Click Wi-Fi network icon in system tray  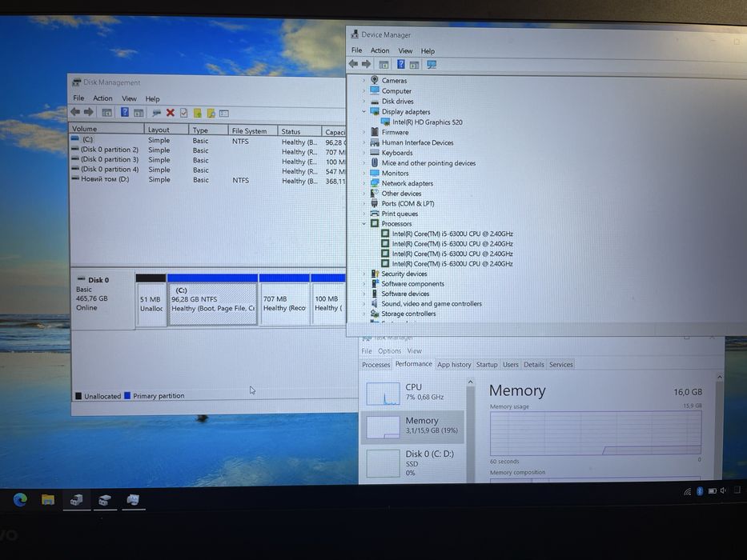687,491
